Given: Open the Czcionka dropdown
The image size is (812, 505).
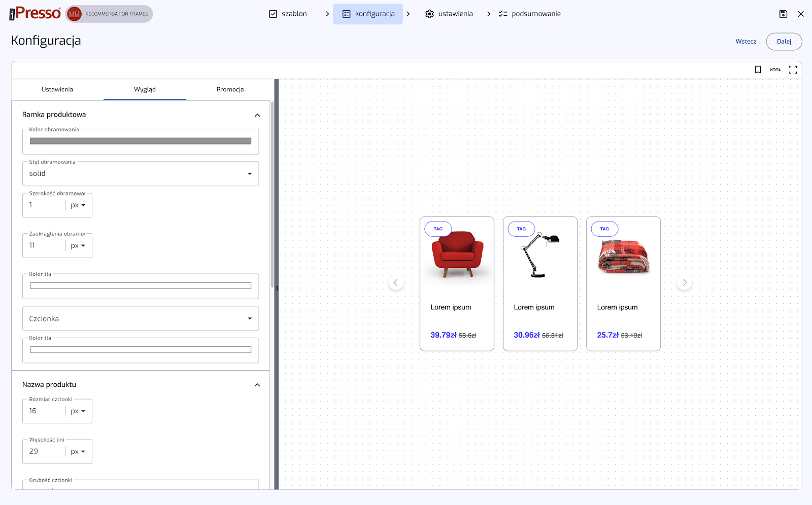Looking at the screenshot, I should tap(141, 319).
